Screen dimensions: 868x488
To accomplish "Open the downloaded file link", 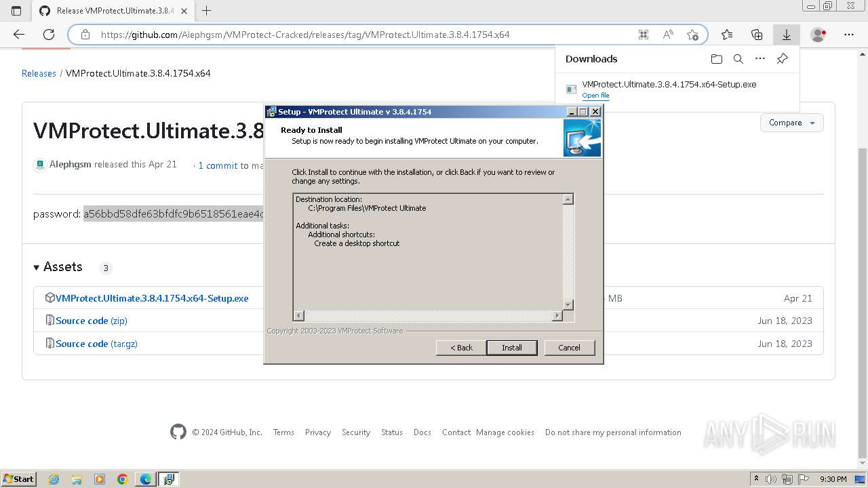I will 595,96.
